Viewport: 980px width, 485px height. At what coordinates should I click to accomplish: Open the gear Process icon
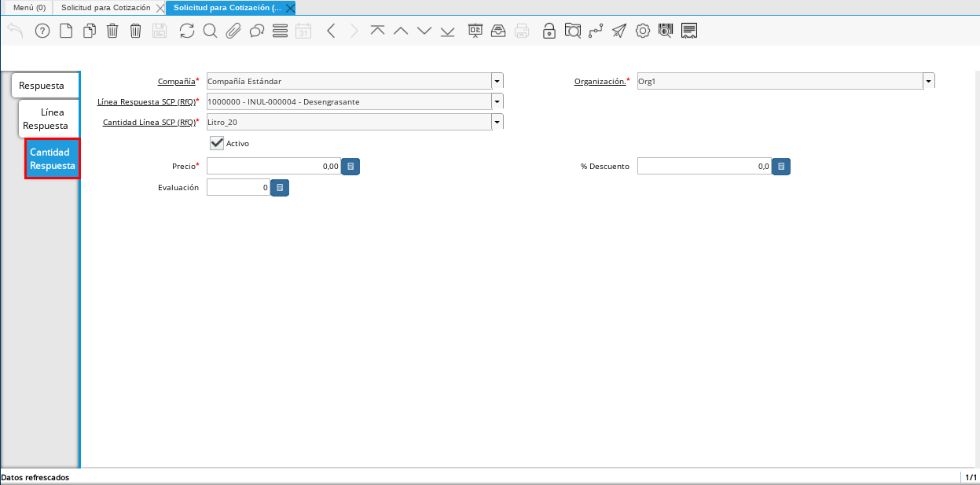(x=642, y=31)
